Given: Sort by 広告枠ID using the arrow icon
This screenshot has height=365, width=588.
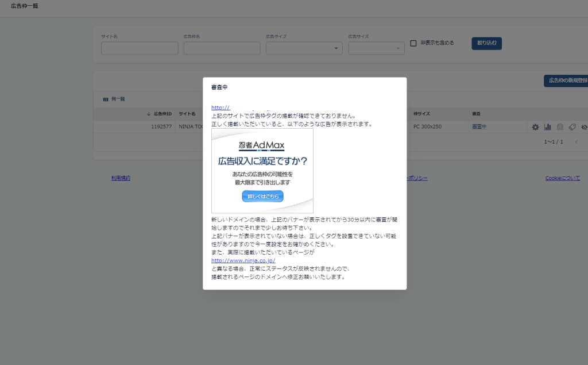Looking at the screenshot, I should pyautogui.click(x=149, y=113).
